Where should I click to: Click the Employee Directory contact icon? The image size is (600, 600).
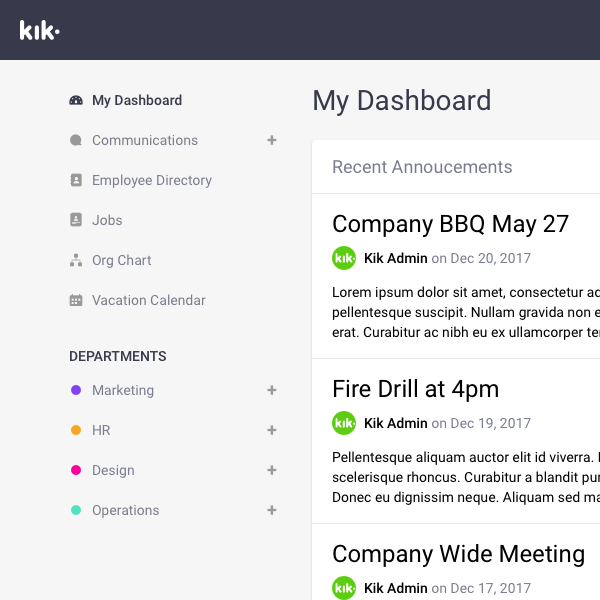click(x=76, y=180)
